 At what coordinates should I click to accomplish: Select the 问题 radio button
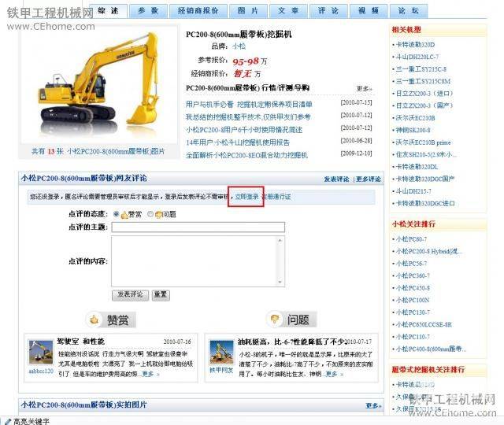pos(150,214)
